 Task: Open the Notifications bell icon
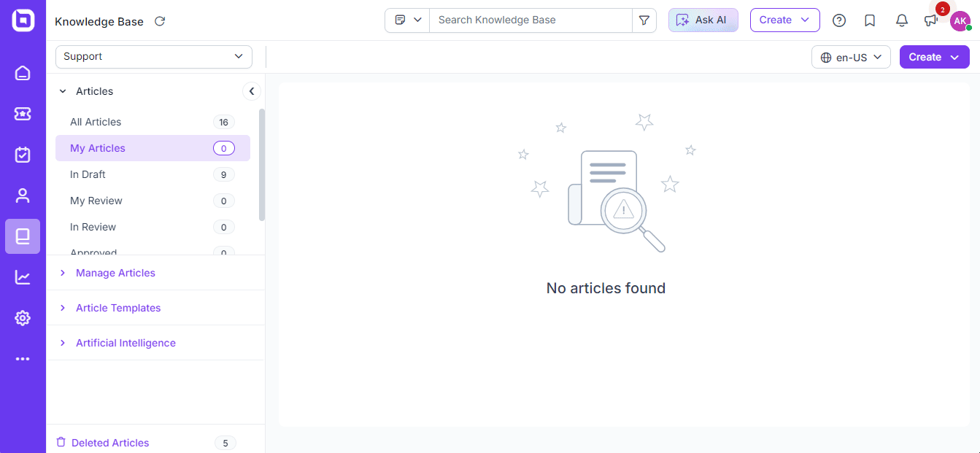coord(902,20)
